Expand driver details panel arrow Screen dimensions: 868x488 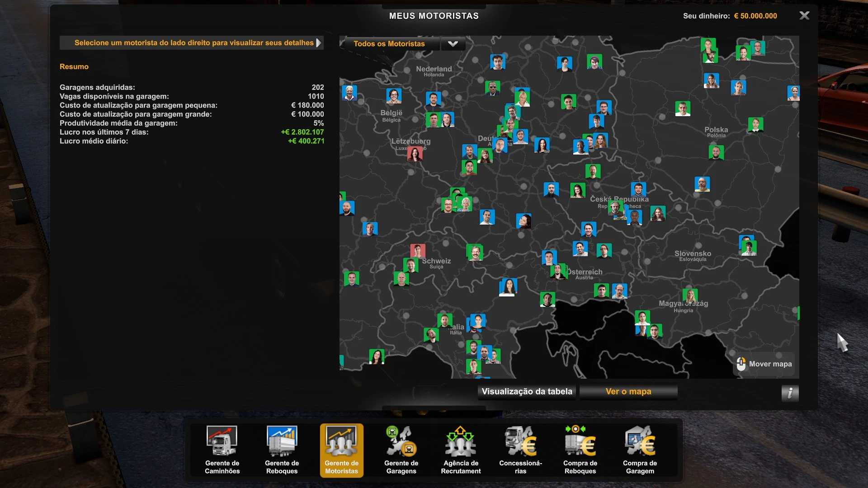click(x=319, y=43)
